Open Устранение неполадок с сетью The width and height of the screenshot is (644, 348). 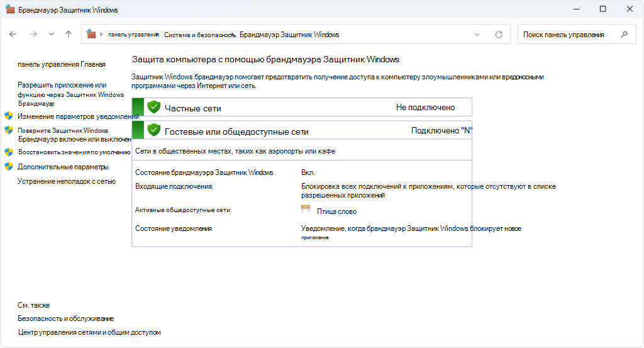coord(67,181)
